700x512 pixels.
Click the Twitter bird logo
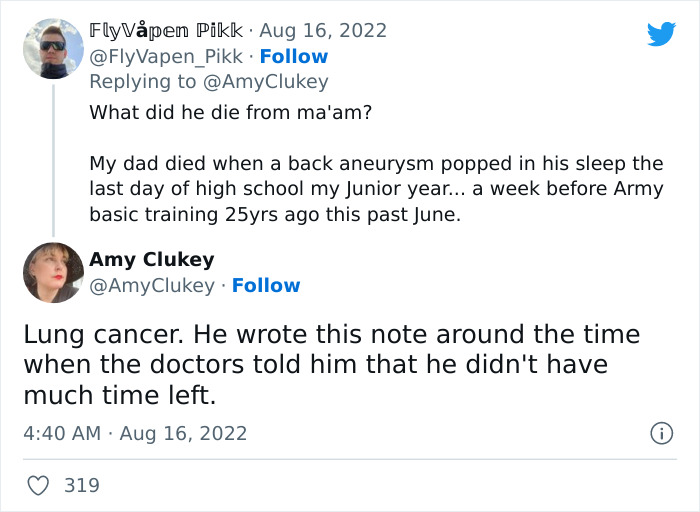[661, 33]
